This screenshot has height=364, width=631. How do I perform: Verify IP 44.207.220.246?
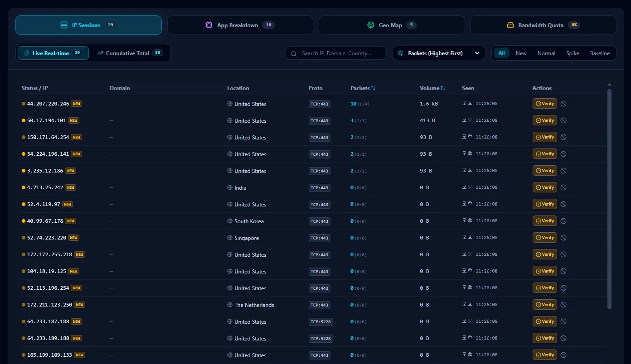(x=545, y=104)
